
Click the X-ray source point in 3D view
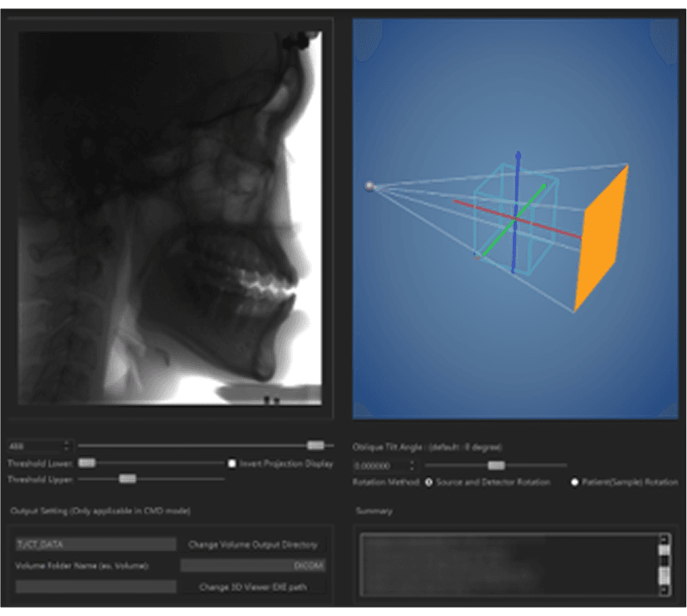pyautogui.click(x=368, y=186)
